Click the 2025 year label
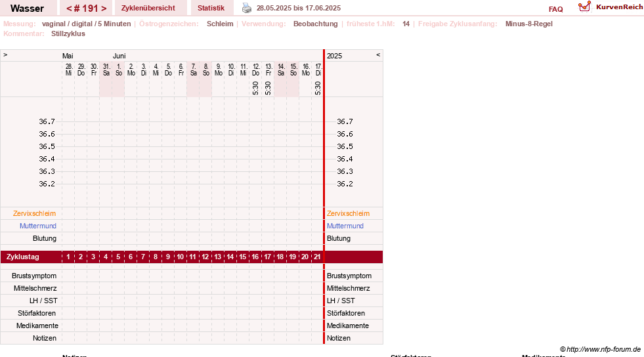The height and width of the screenshot is (357, 644). coord(334,56)
